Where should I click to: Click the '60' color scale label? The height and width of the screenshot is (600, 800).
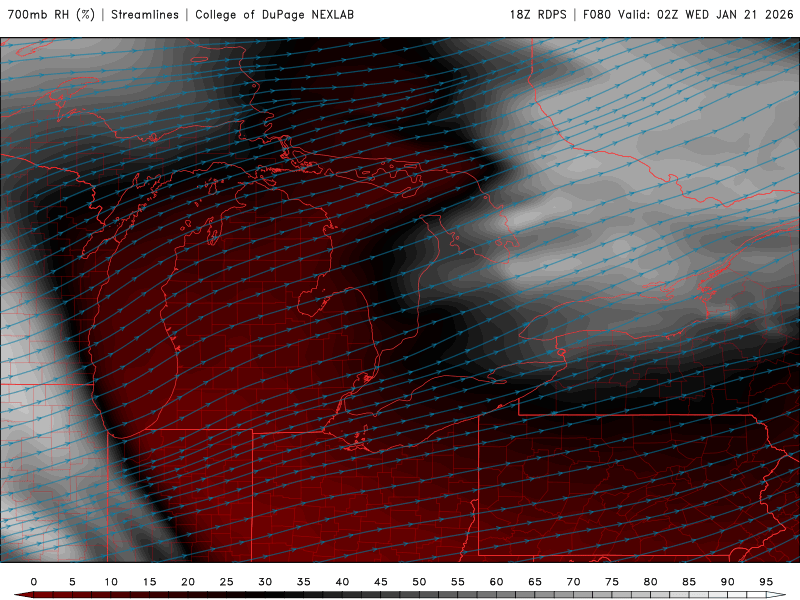(x=496, y=582)
